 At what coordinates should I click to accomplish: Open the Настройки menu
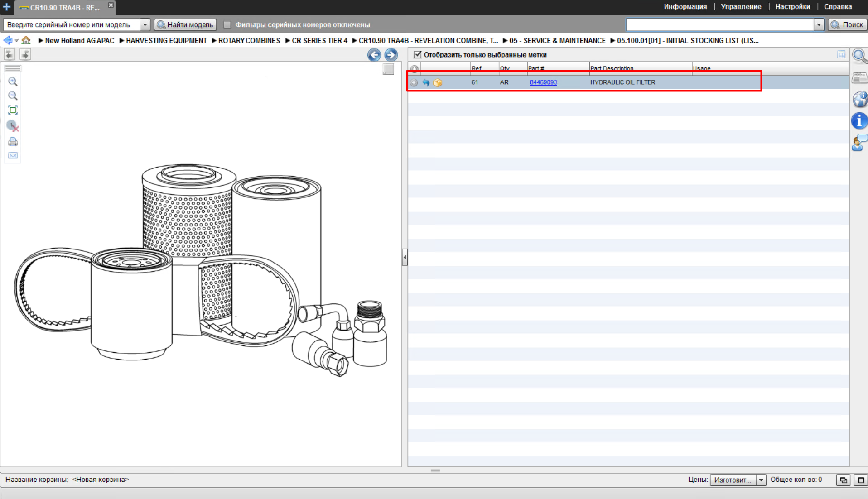[792, 7]
